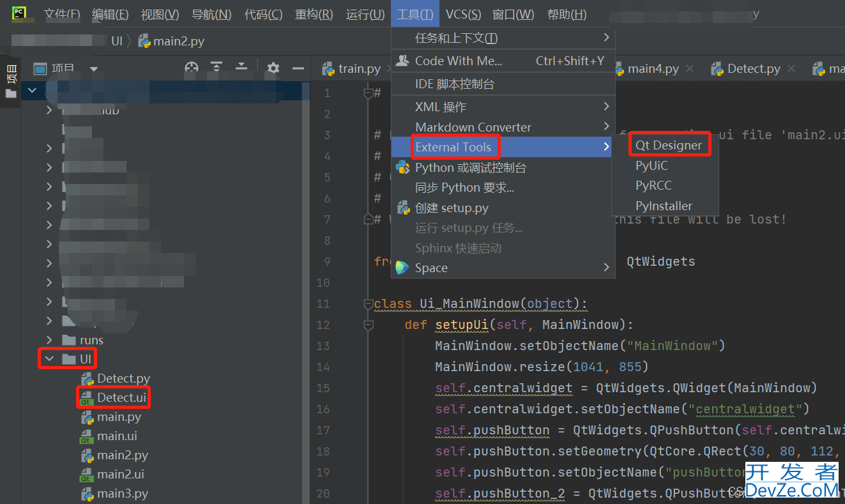Close the open 工具(T) menu
The image size is (845, 504).
[415, 14]
